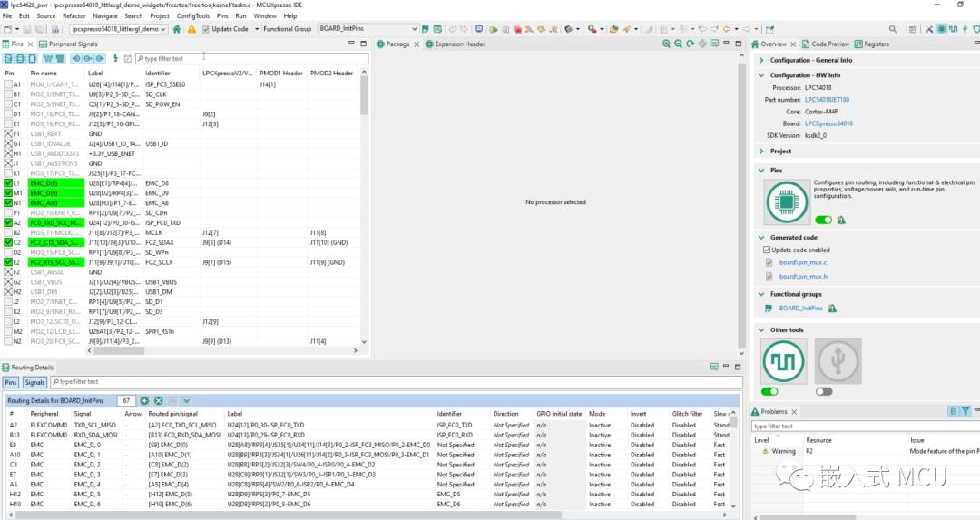980x520 pixels.
Task: Open LPC54018JET180 part number link
Action: pyautogui.click(x=827, y=100)
